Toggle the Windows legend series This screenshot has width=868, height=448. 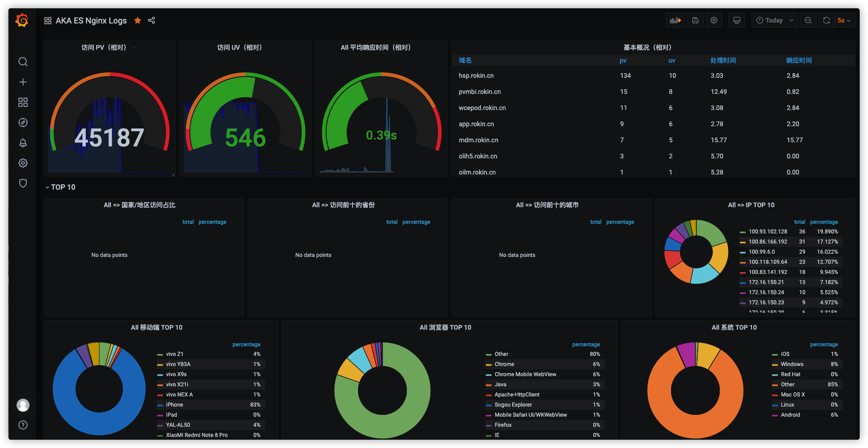[x=792, y=364]
